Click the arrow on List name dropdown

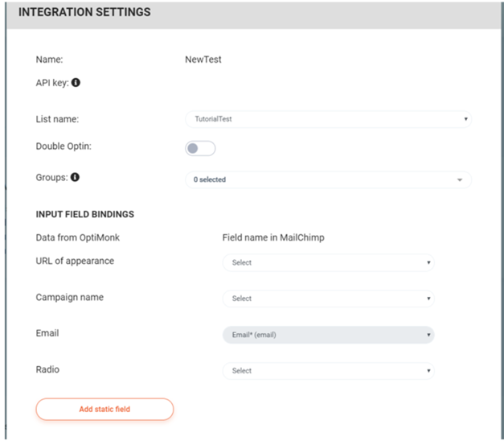465,119
